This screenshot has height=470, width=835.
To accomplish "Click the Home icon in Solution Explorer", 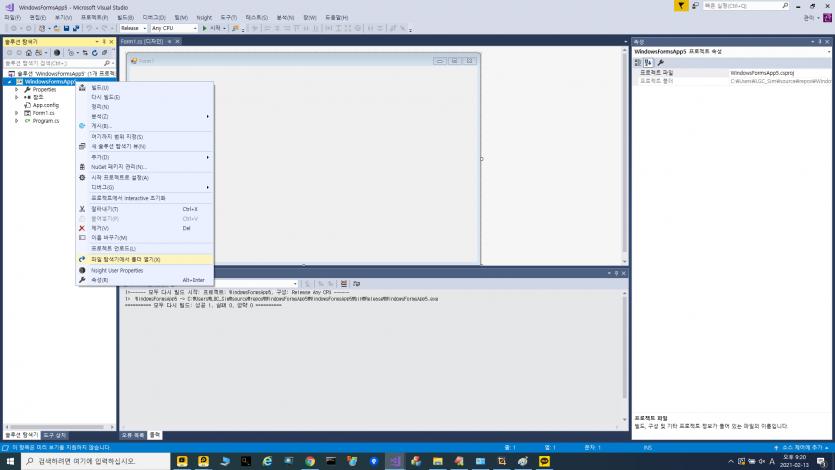I will point(29,53).
